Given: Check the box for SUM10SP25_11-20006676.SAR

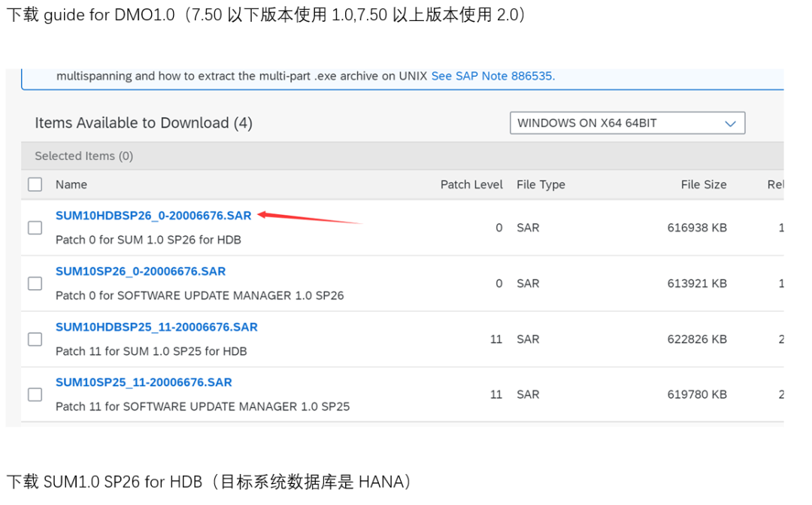Looking at the screenshot, I should (35, 395).
